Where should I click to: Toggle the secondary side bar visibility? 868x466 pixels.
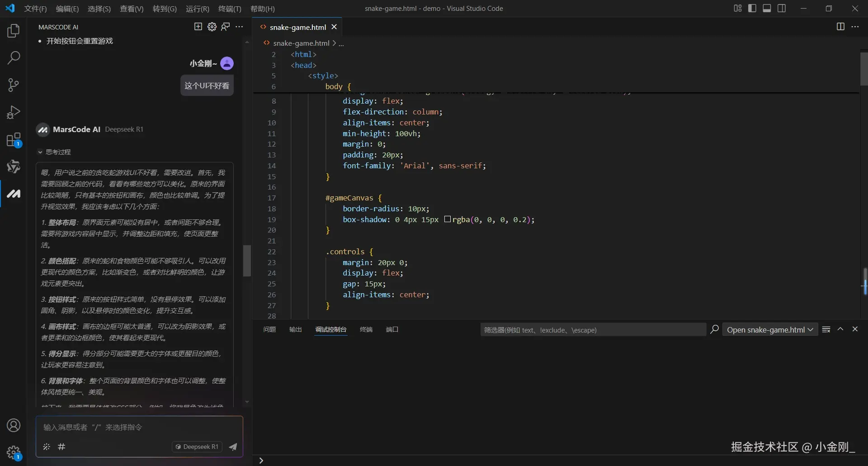click(782, 8)
